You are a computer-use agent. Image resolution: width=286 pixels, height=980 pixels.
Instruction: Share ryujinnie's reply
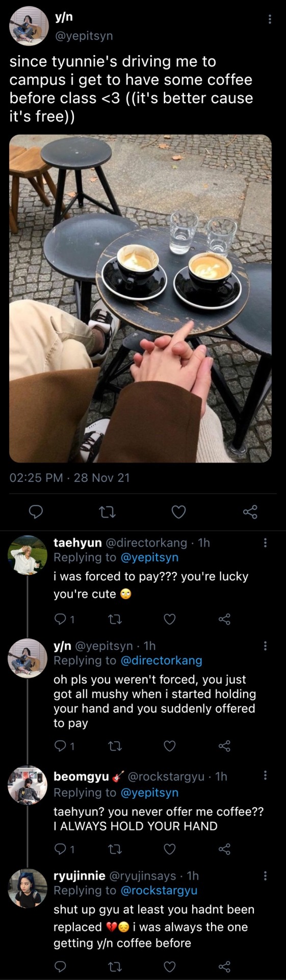pos(224,967)
